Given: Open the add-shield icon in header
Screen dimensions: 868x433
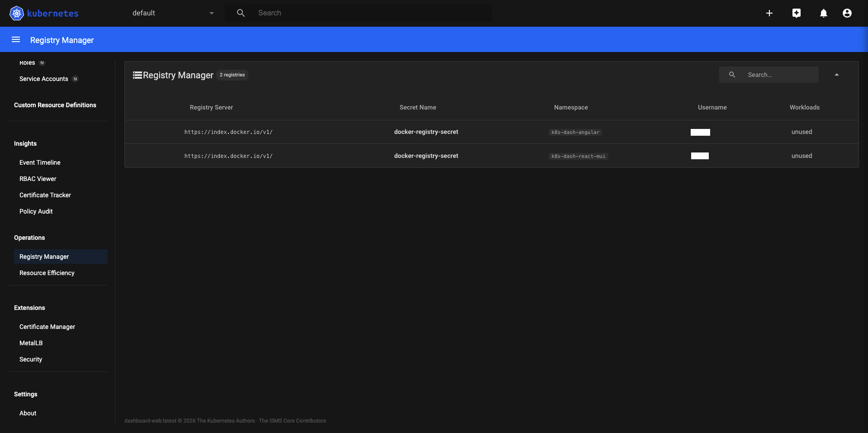Looking at the screenshot, I should (x=797, y=13).
